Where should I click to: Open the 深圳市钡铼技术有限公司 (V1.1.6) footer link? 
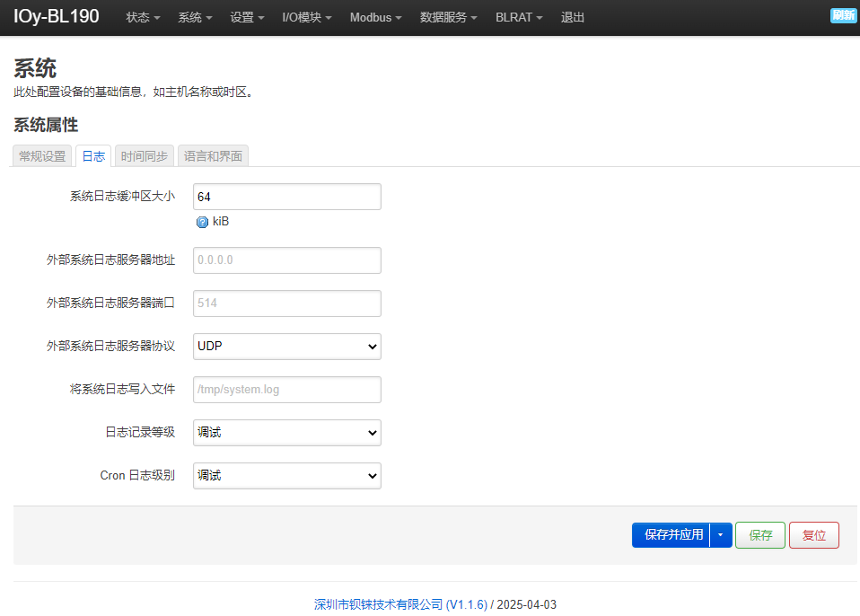400,604
